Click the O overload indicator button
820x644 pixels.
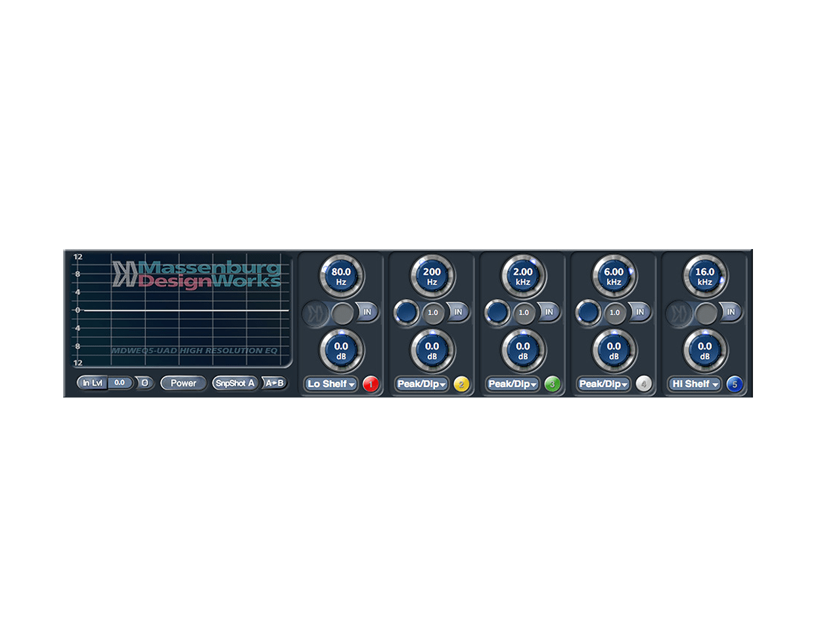144,382
